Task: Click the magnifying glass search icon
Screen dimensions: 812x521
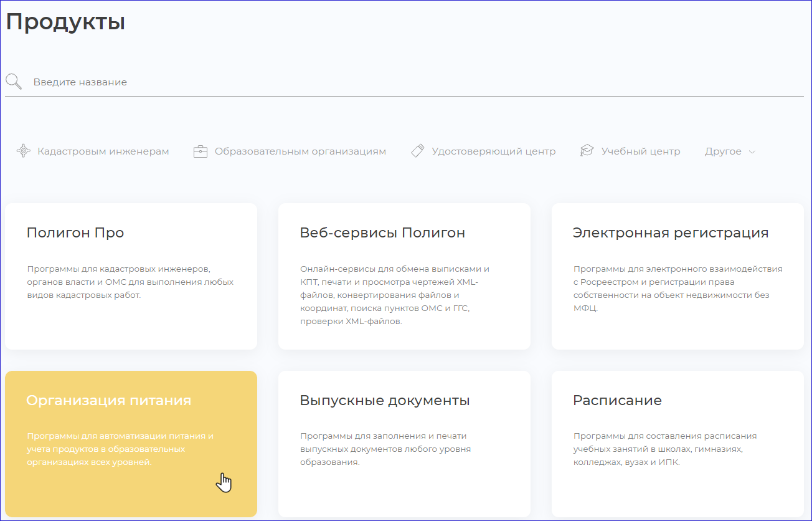Action: 14,82
